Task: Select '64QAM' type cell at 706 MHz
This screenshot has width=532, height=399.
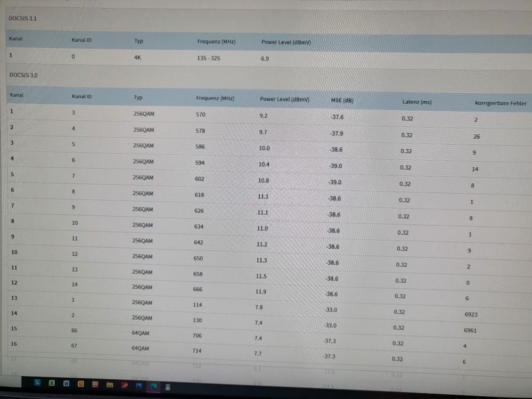Action: click(141, 333)
